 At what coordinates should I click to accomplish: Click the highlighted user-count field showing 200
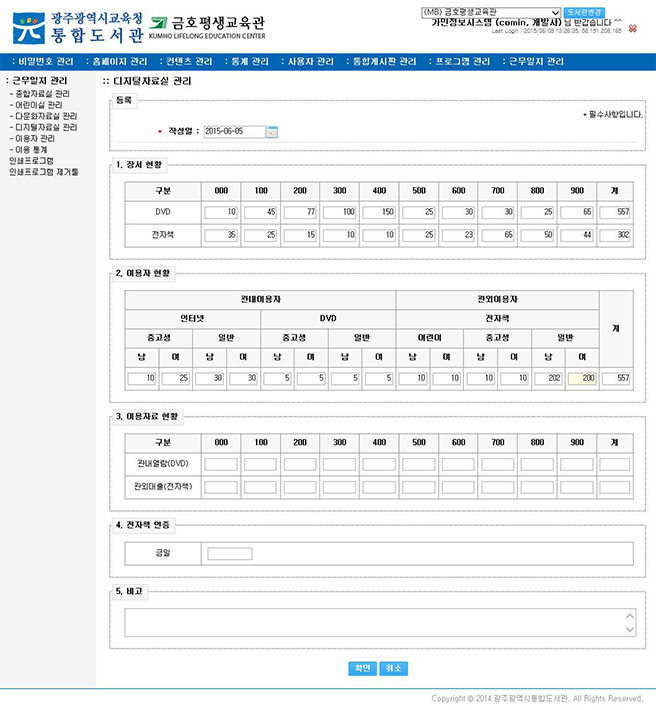coord(582,379)
